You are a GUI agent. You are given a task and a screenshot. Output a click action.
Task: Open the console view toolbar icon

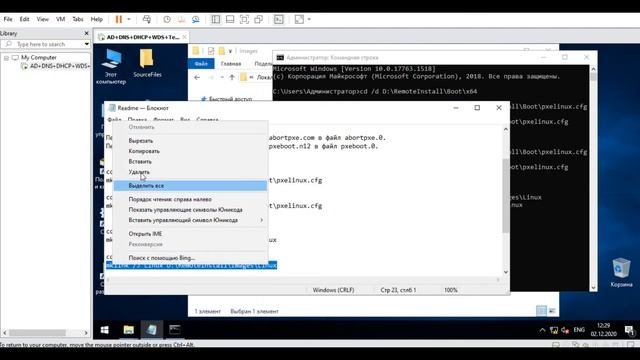pos(278,19)
